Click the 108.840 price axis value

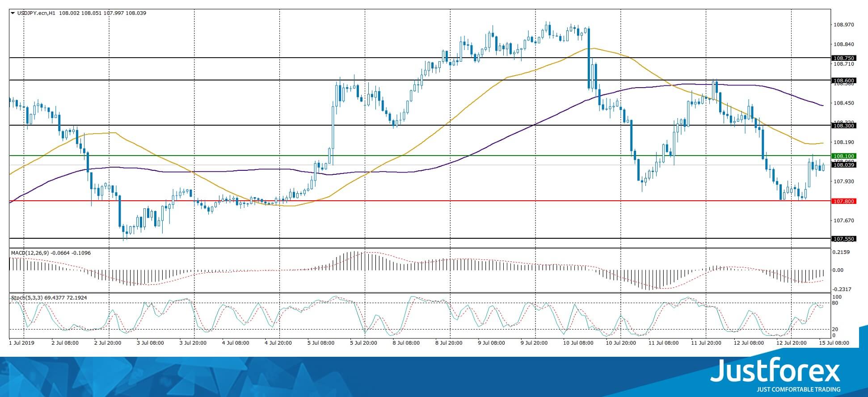[x=844, y=44]
